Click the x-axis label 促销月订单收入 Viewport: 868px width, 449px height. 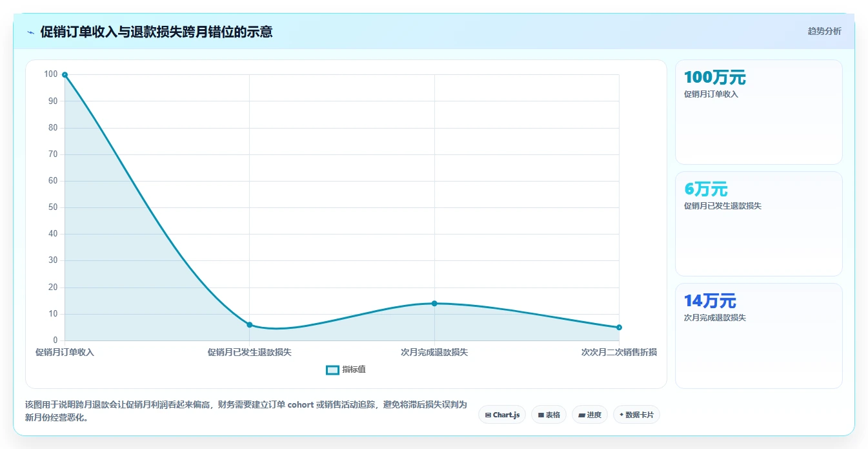tap(65, 352)
